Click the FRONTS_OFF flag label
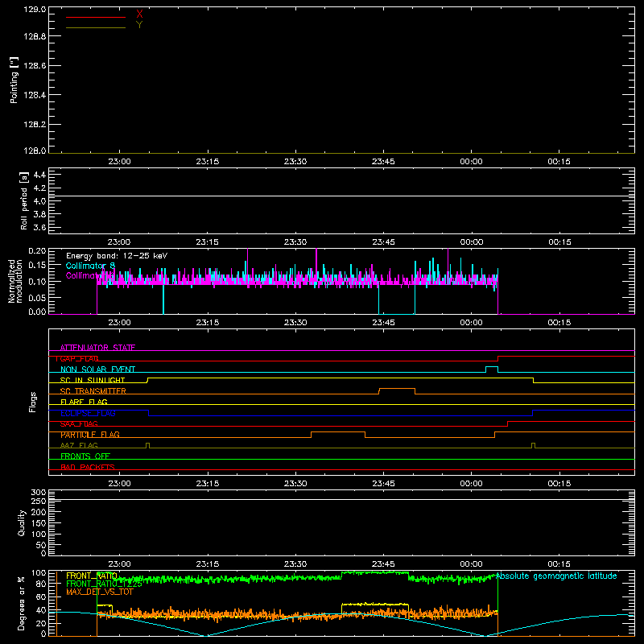Image resolution: width=644 pixels, height=644 pixels. [85, 456]
